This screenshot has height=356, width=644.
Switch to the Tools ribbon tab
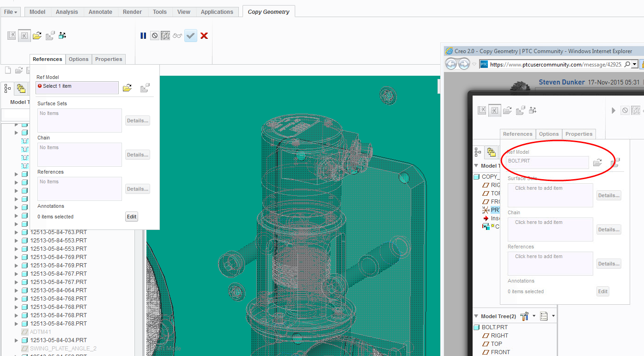pos(160,12)
